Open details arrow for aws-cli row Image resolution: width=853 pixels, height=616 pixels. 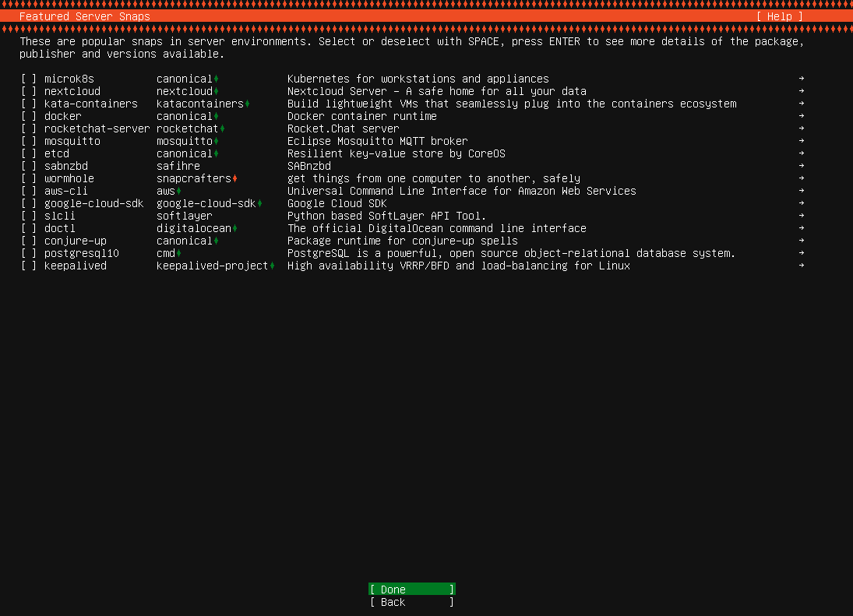(802, 191)
